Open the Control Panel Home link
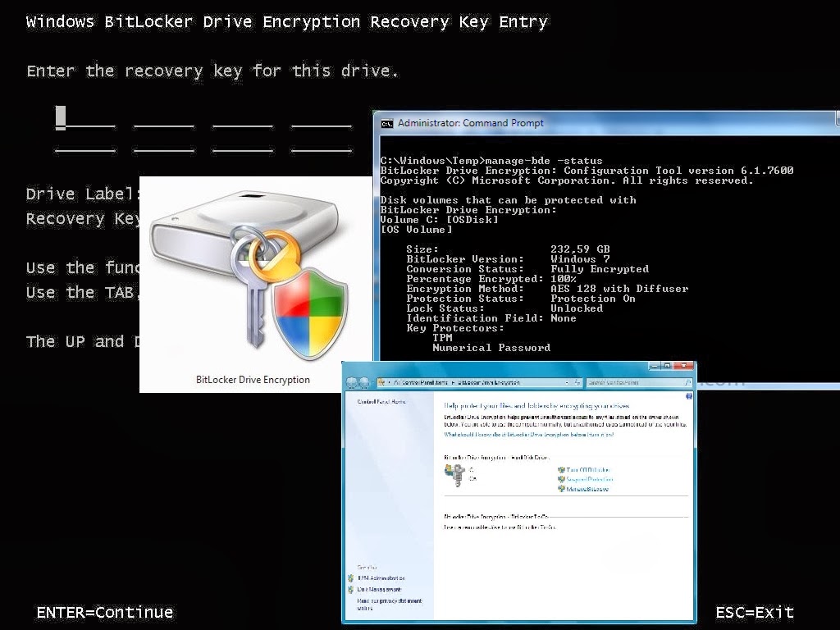840x630 pixels. tap(381, 402)
